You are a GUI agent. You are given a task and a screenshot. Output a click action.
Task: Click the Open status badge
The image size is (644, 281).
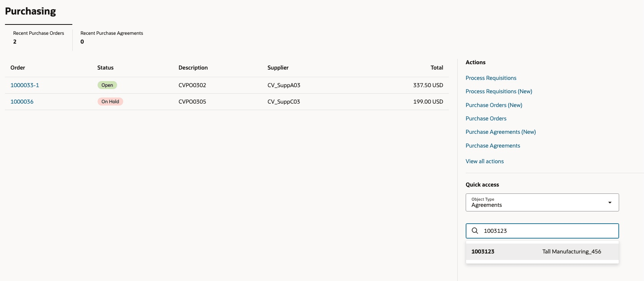[x=107, y=85]
